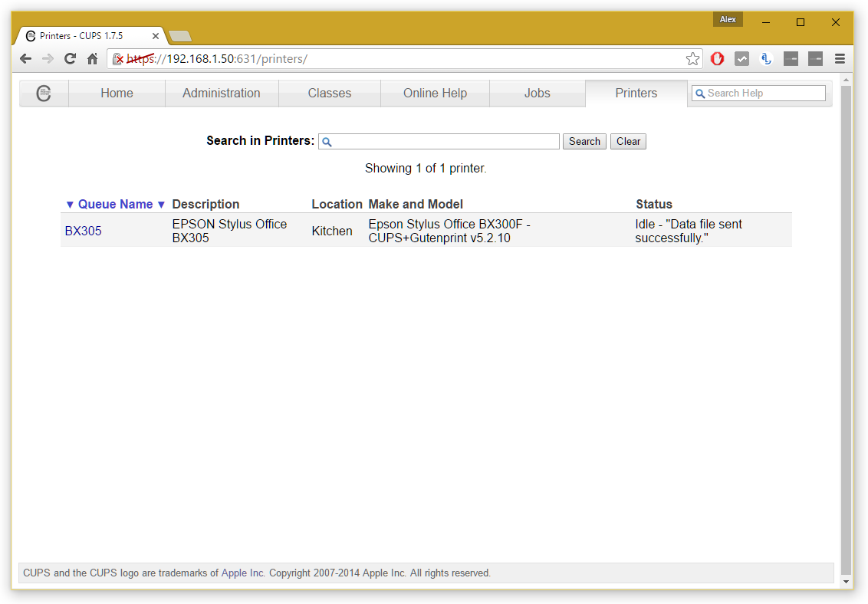Sort by right Queue Name arrow
The height and width of the screenshot is (604, 868).
click(161, 205)
